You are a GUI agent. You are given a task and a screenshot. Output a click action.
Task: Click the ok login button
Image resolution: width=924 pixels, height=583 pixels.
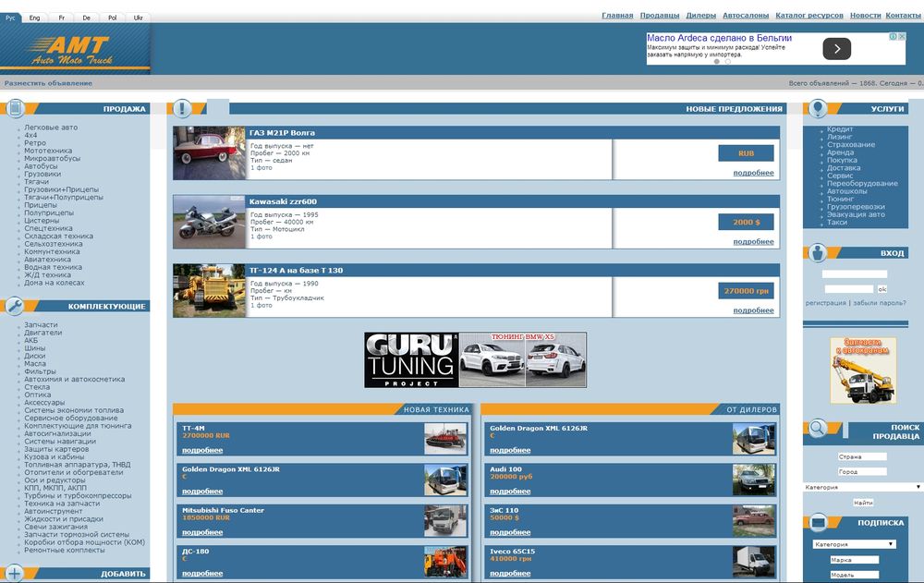pos(882,289)
